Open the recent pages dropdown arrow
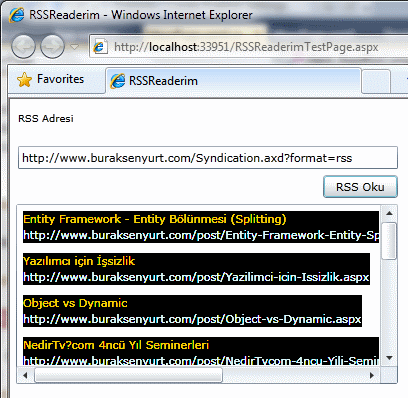The width and height of the screenshot is (408, 398). tap(75, 47)
